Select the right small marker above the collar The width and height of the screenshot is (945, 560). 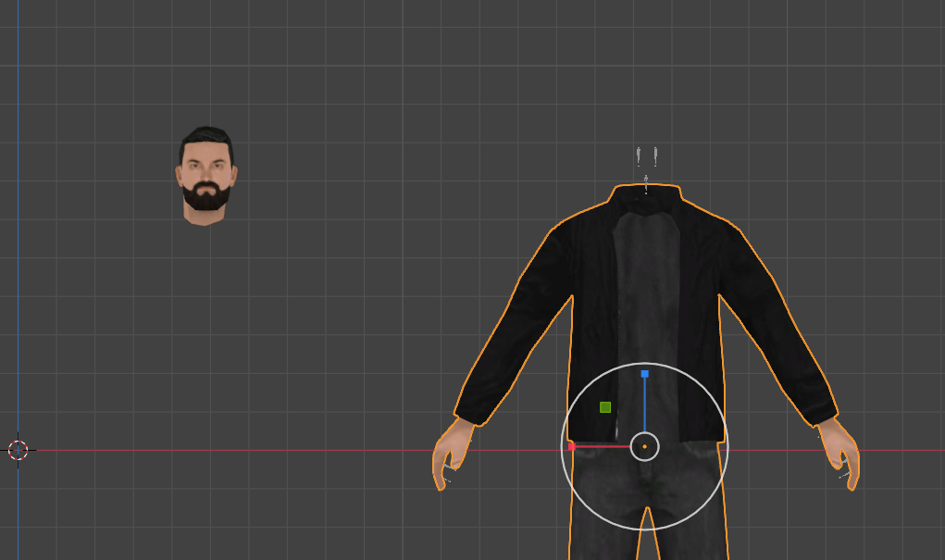(655, 156)
